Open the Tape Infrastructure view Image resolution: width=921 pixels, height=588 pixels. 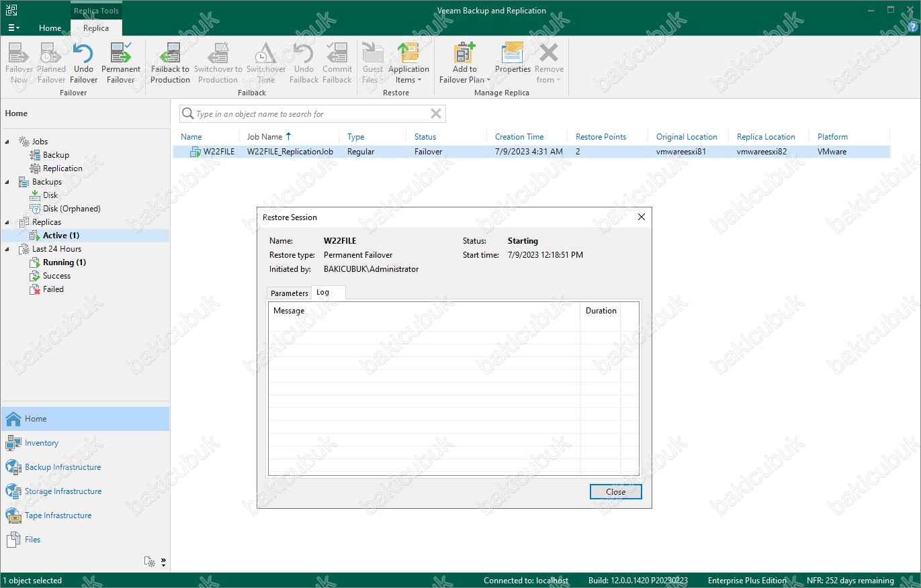click(x=85, y=516)
